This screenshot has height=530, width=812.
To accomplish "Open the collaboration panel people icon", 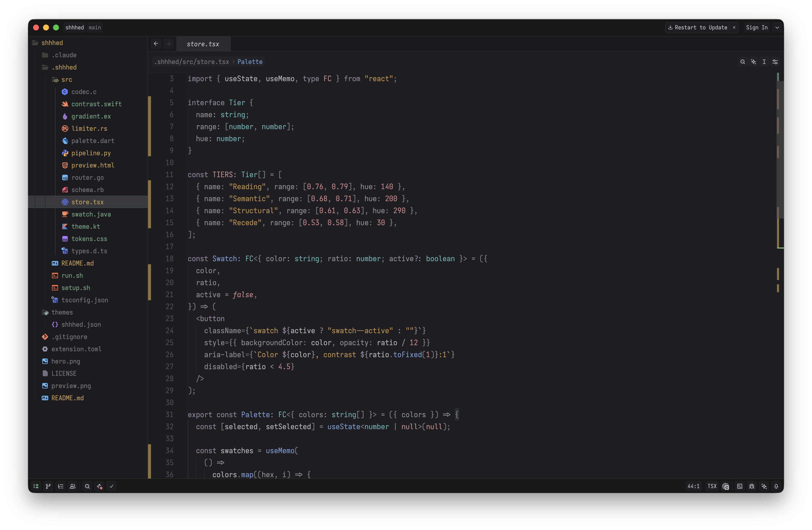I will coord(73,486).
